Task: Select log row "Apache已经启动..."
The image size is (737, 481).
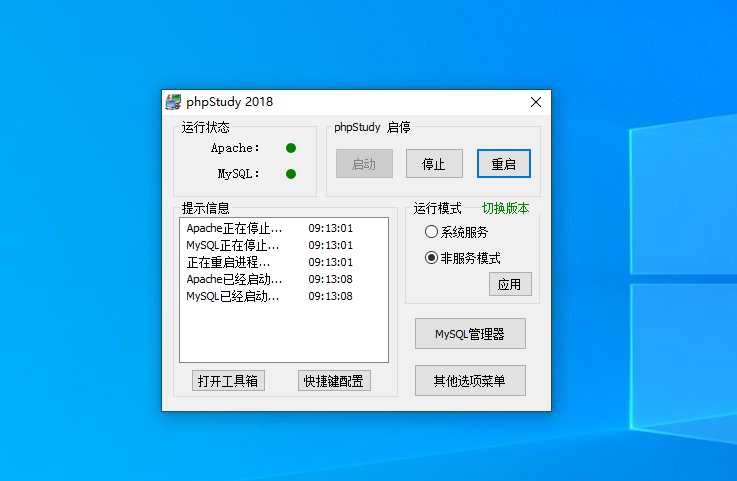Action: 284,279
